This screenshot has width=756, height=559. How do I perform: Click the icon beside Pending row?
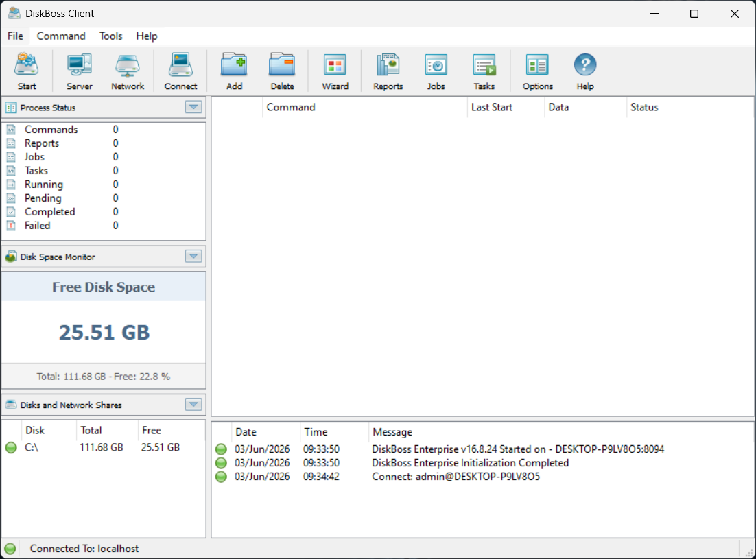point(11,198)
